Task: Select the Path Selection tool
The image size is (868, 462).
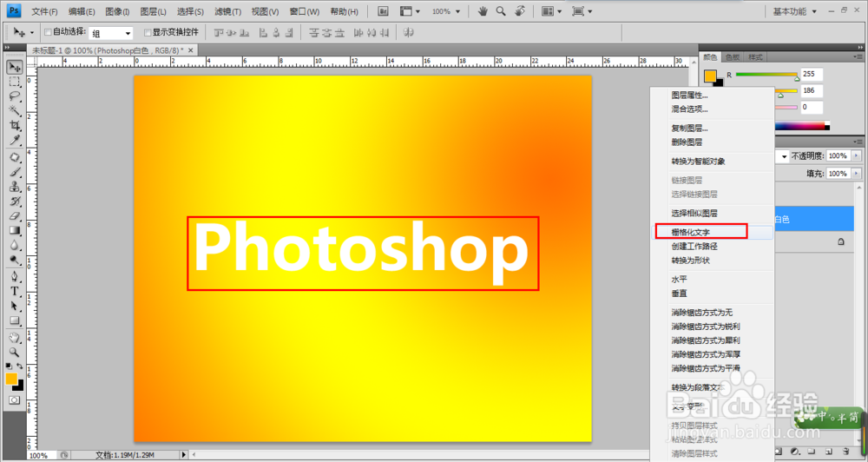Action: click(x=15, y=306)
